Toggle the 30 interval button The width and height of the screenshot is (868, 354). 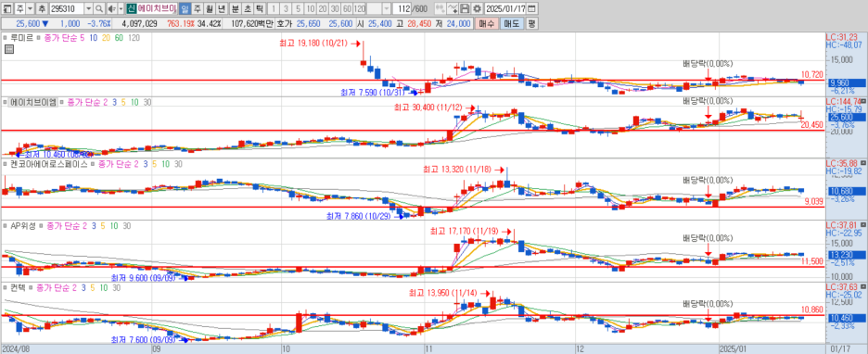point(335,9)
